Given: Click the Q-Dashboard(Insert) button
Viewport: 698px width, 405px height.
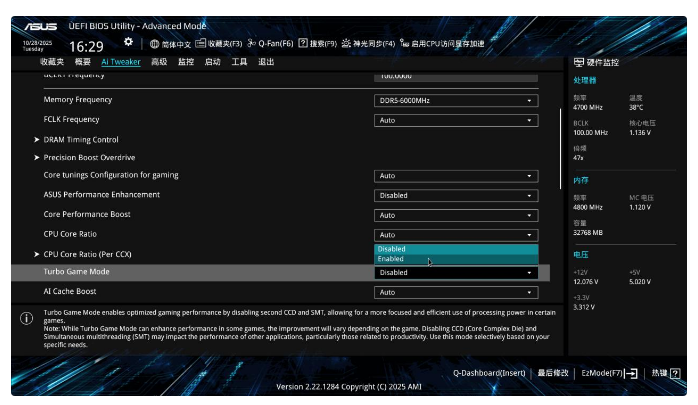Looking at the screenshot, I should coord(488,373).
